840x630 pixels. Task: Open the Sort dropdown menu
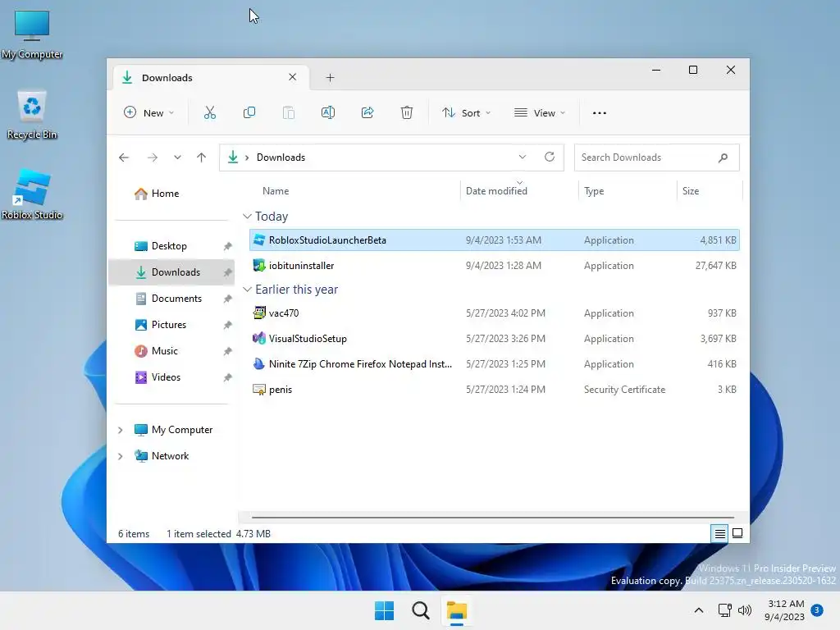466,112
